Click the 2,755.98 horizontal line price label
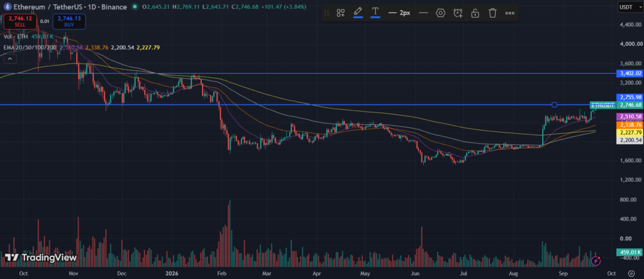Screen dimensions: 644x279 point(630,97)
